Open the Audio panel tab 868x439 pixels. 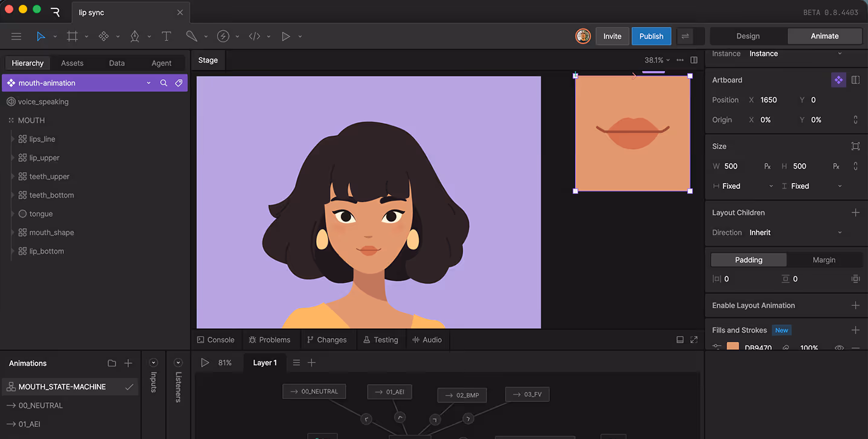[427, 340]
